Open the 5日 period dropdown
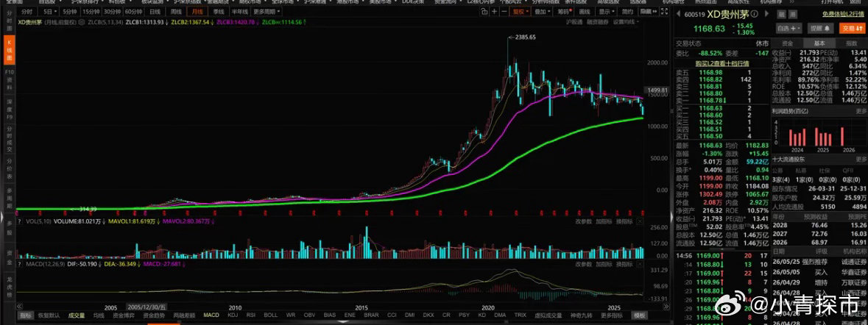This screenshot has width=868, height=325. click(50, 12)
